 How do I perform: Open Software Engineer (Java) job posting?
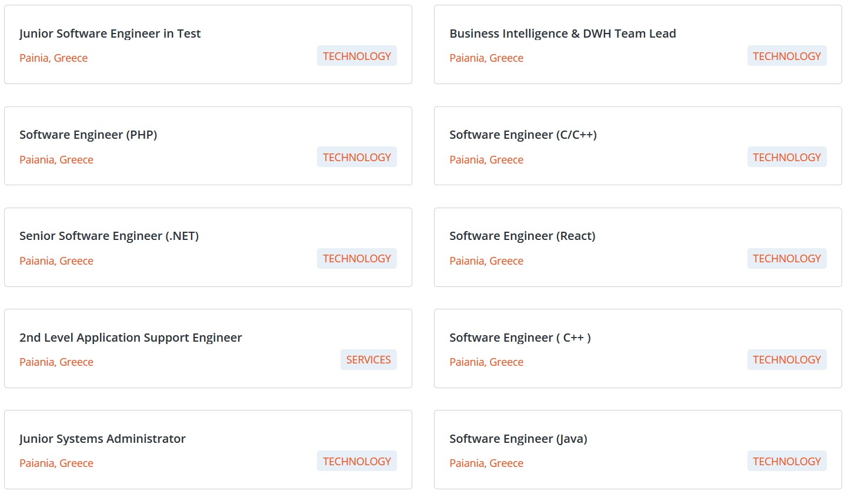click(x=518, y=439)
